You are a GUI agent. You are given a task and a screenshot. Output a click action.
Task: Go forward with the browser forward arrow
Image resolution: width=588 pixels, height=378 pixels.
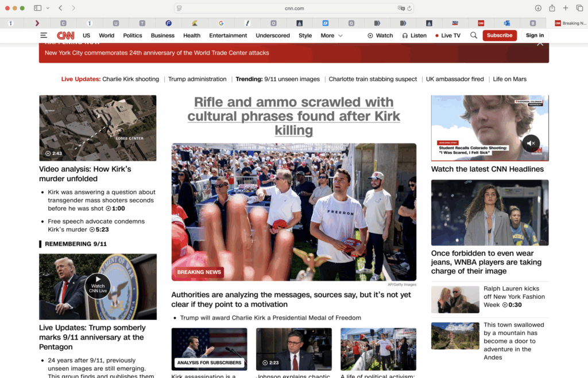73,8
